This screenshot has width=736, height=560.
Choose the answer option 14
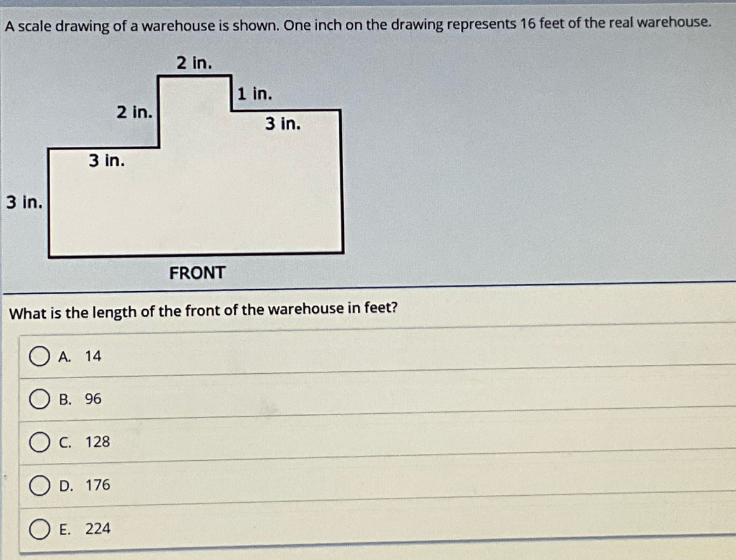click(x=377, y=356)
